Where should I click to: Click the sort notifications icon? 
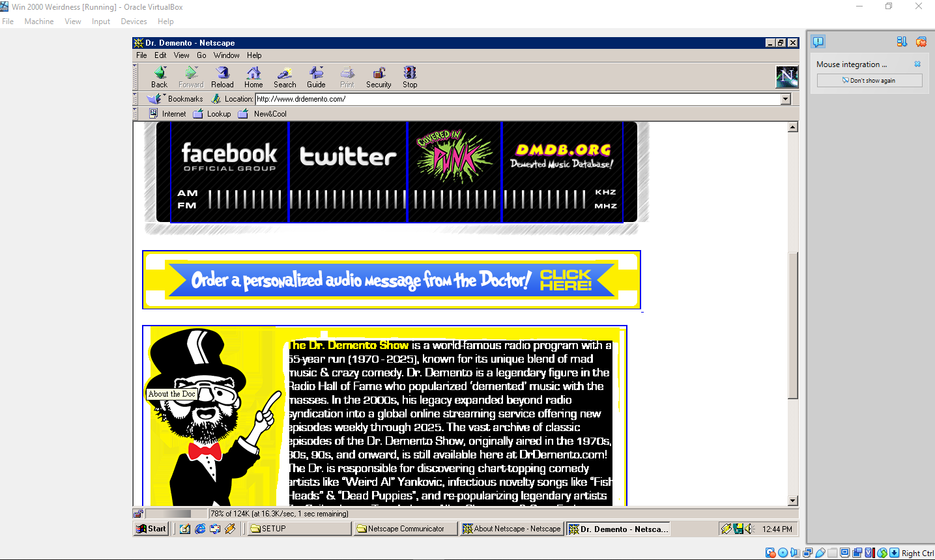coord(902,42)
